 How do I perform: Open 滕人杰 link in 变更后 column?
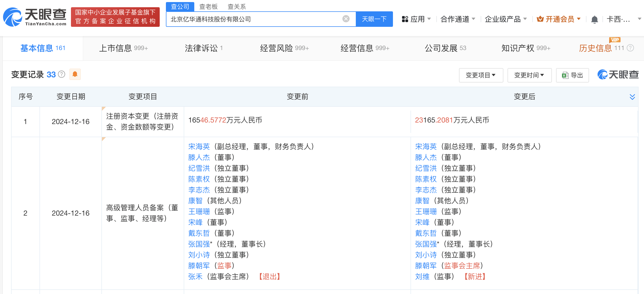pyautogui.click(x=426, y=157)
